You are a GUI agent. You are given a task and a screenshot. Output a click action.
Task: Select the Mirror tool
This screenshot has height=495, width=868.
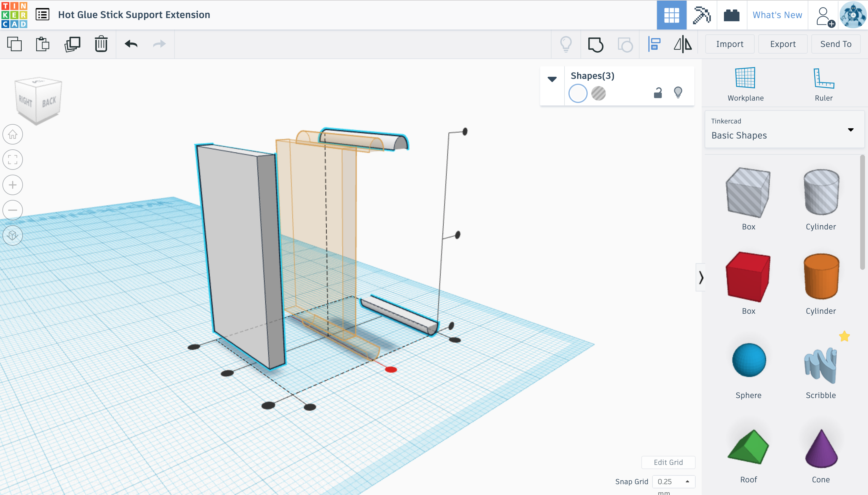coord(683,45)
